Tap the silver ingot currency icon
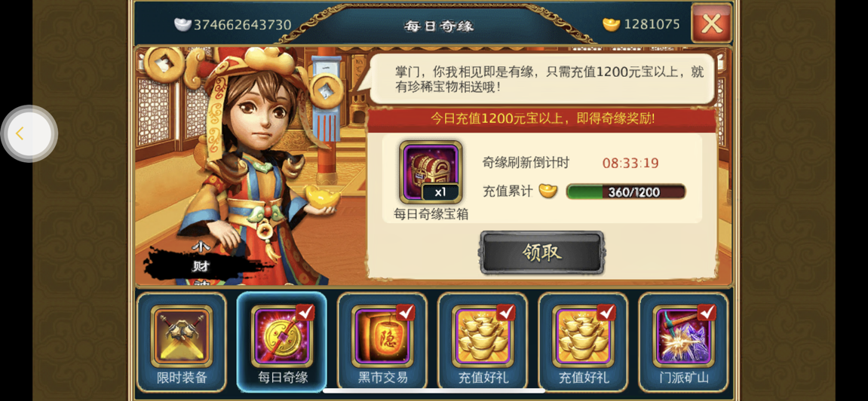 pyautogui.click(x=182, y=24)
